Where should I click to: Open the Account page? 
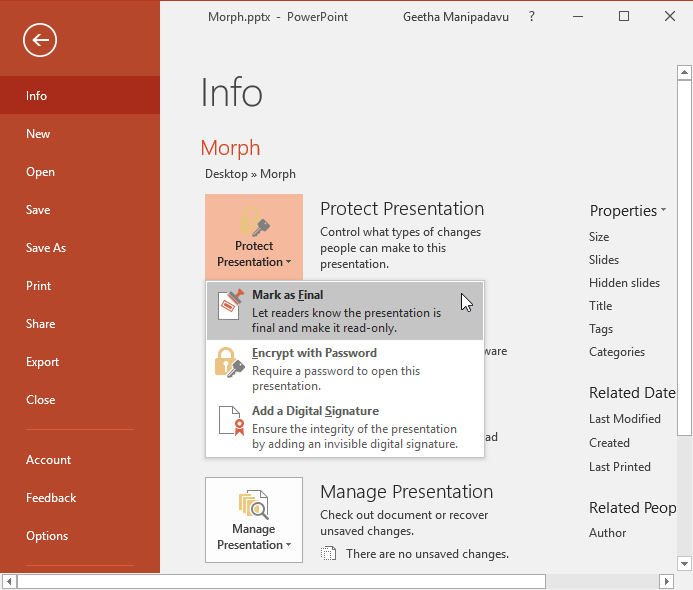49,460
